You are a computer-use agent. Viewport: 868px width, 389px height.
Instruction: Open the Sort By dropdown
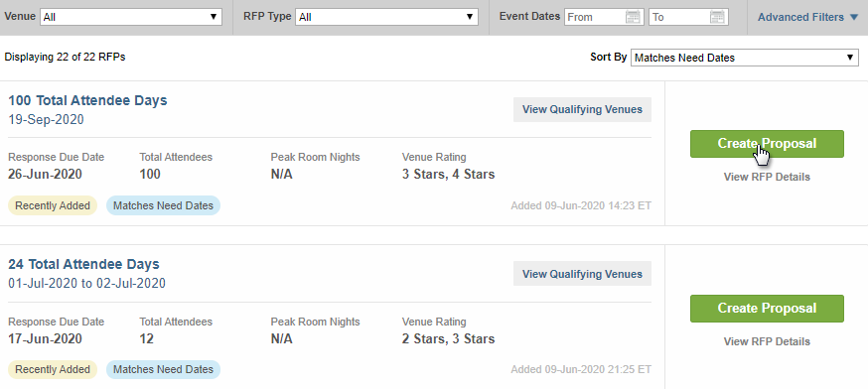745,58
